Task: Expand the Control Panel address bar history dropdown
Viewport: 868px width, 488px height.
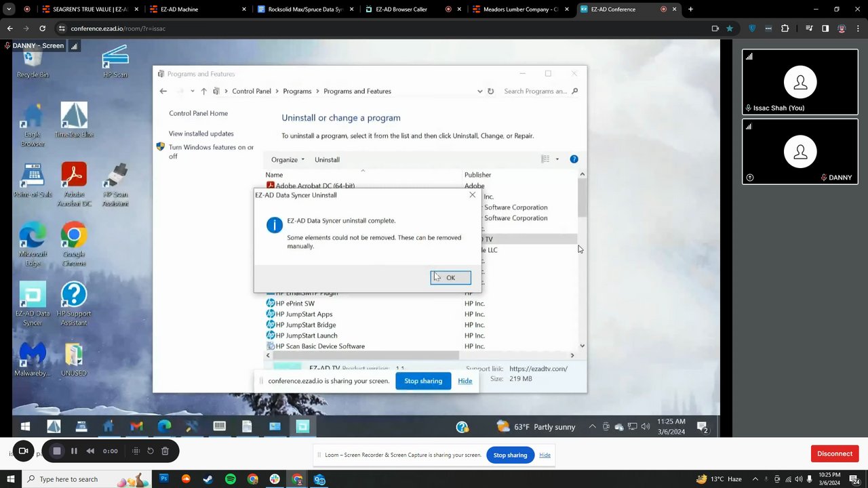Action: (x=479, y=91)
